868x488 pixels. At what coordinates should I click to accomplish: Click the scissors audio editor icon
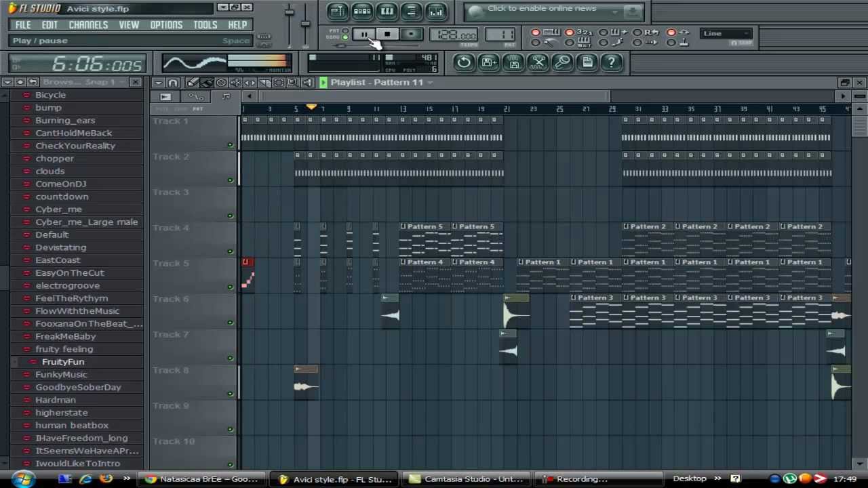(x=538, y=62)
